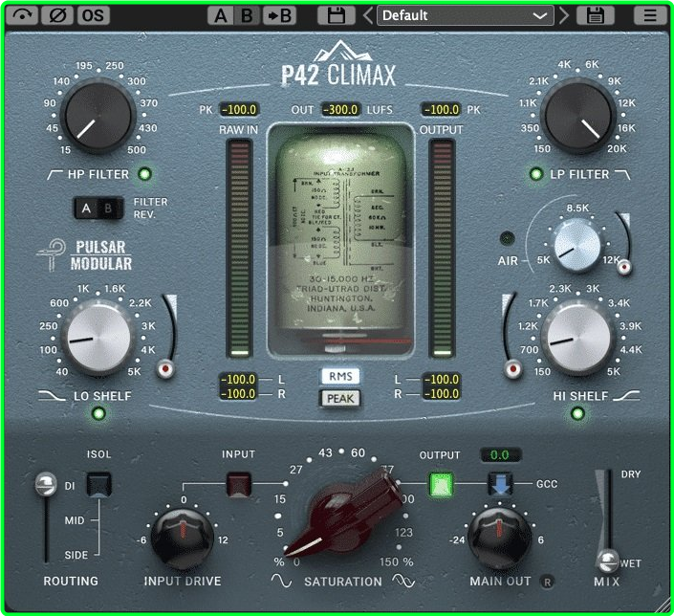Click the RAW IN PK value display
674x616 pixels.
[239, 110]
